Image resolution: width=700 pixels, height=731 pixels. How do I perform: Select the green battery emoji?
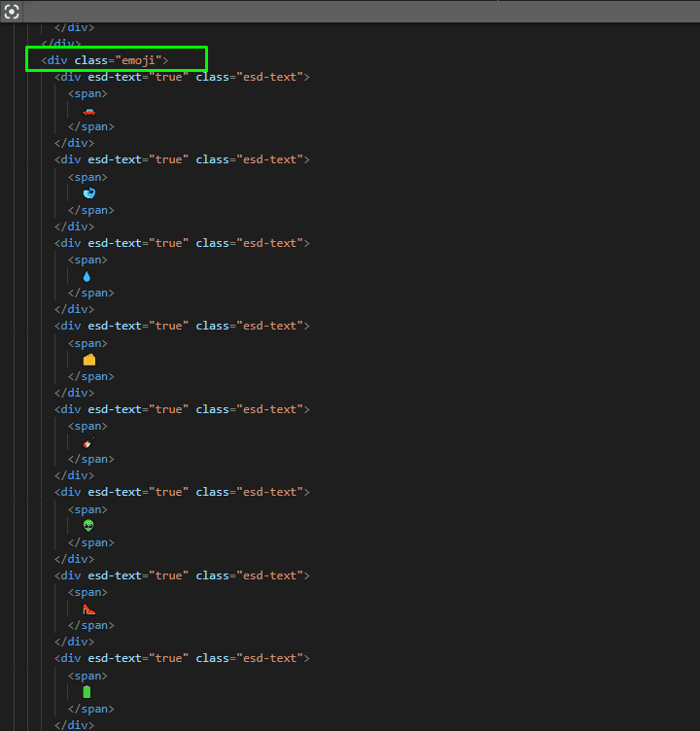click(x=87, y=691)
